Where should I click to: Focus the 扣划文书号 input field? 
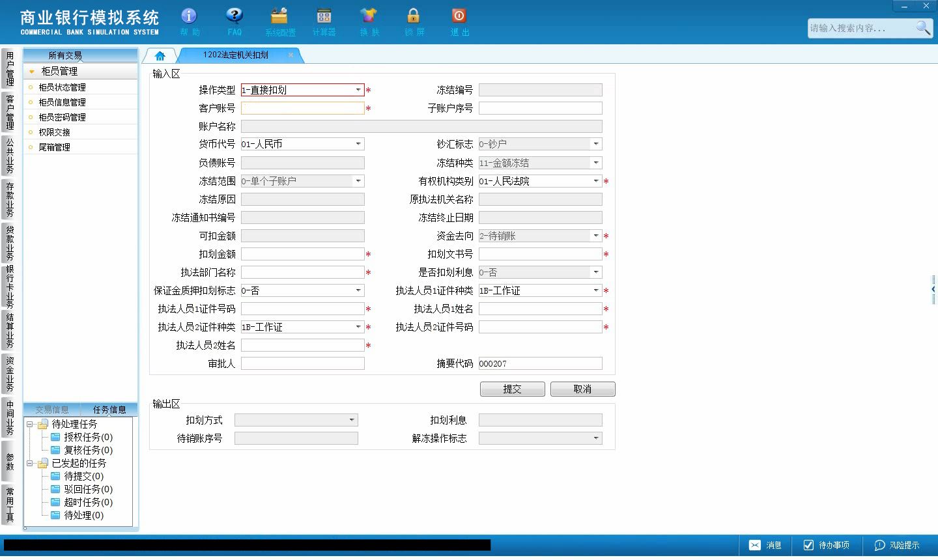coord(541,254)
